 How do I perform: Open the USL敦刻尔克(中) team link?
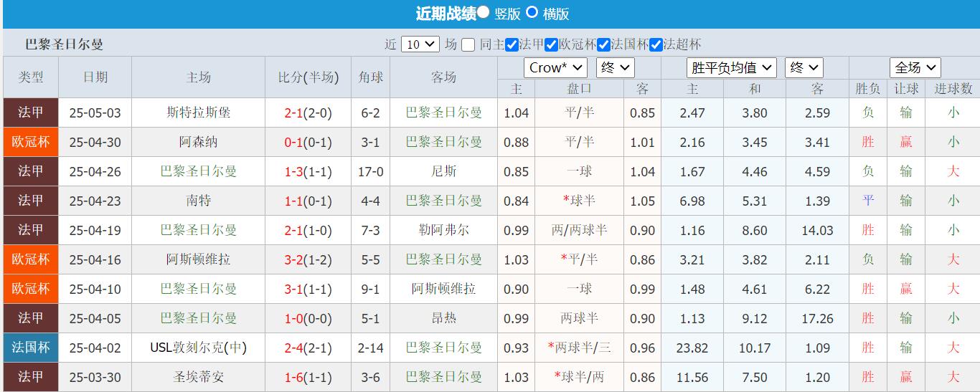pos(199,348)
